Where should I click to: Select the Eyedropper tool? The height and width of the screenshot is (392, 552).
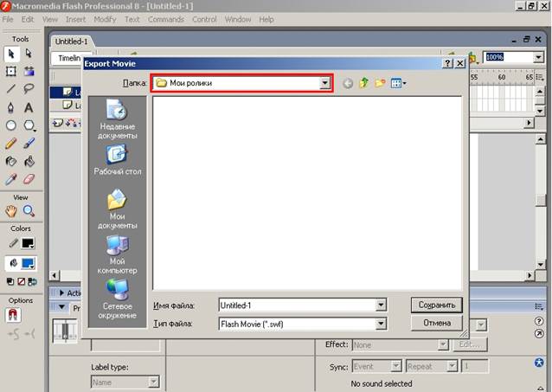coord(11,179)
